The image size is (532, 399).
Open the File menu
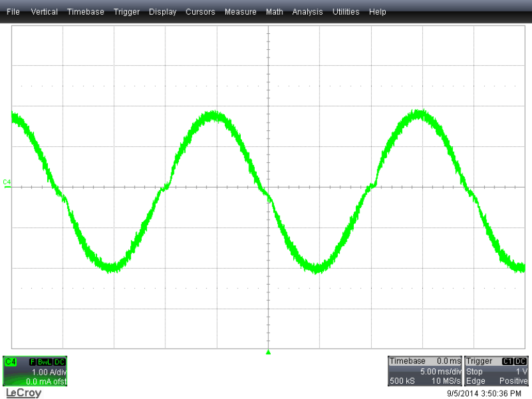pyautogui.click(x=13, y=12)
